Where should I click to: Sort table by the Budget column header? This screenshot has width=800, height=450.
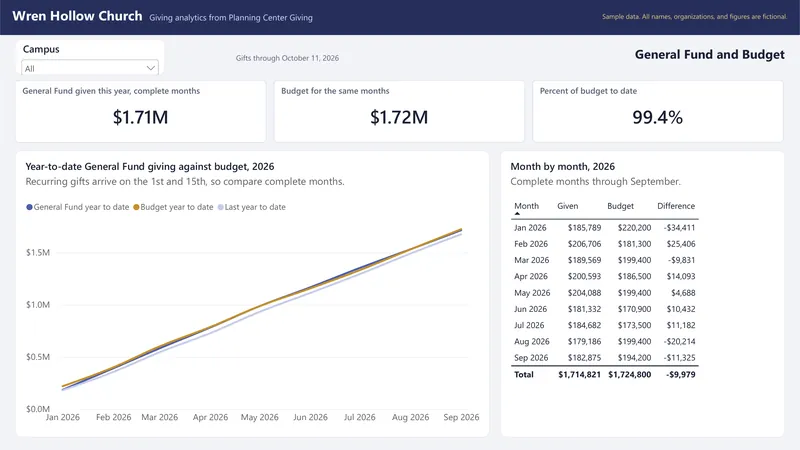click(620, 206)
